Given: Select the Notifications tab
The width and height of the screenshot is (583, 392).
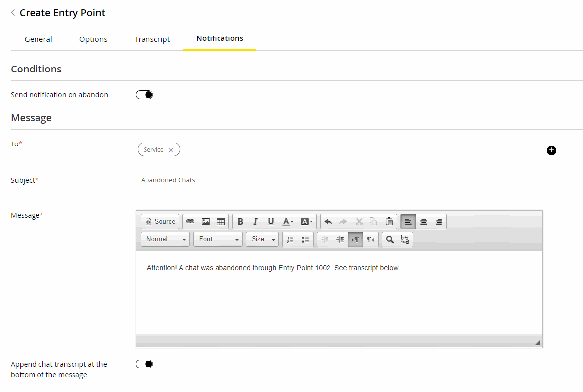Looking at the screenshot, I should [220, 38].
